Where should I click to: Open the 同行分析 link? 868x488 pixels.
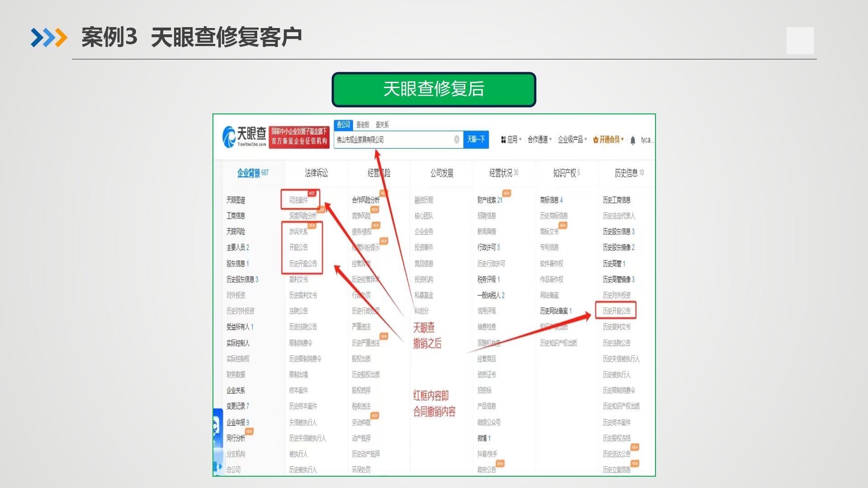[236, 438]
